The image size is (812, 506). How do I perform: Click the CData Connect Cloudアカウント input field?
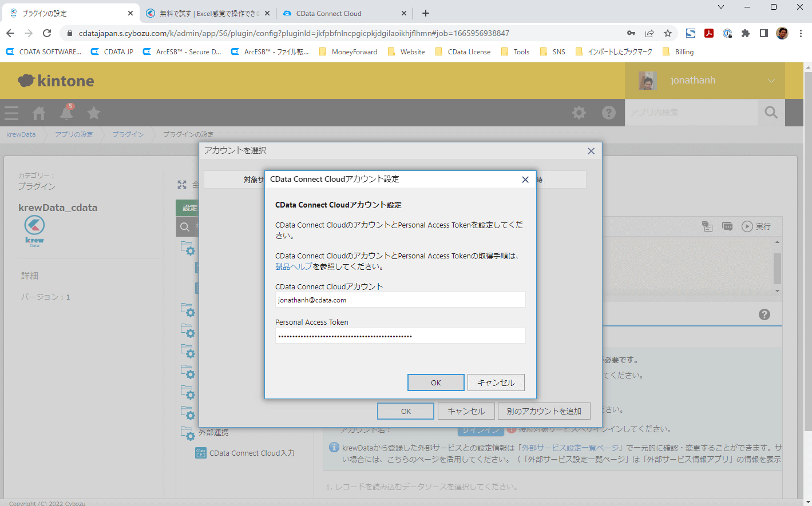tap(401, 300)
